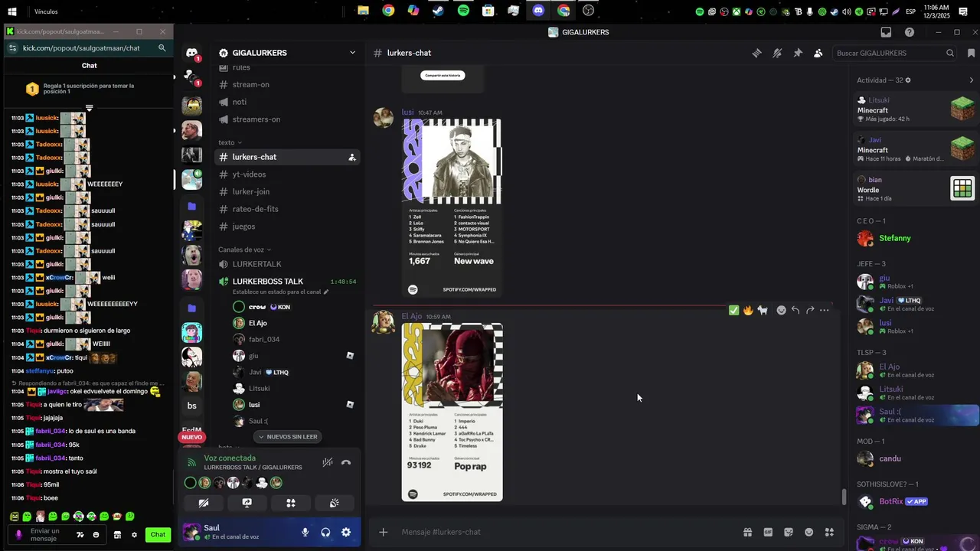The width and height of the screenshot is (980, 551).
Task: Disconnect from the voice channel
Action: [346, 462]
